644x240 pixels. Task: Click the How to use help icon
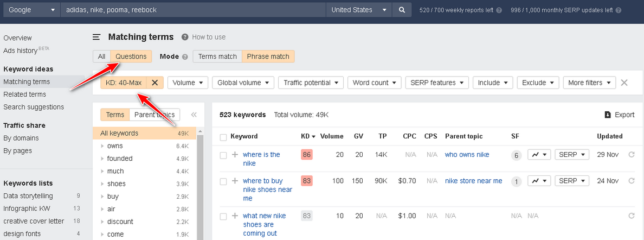(185, 37)
